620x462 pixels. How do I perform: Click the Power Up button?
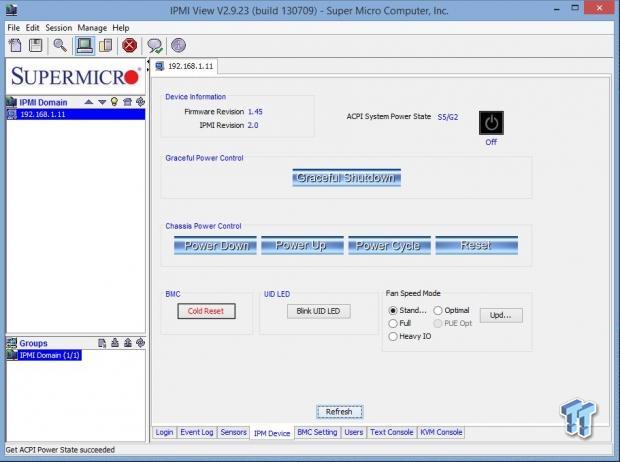(x=302, y=245)
